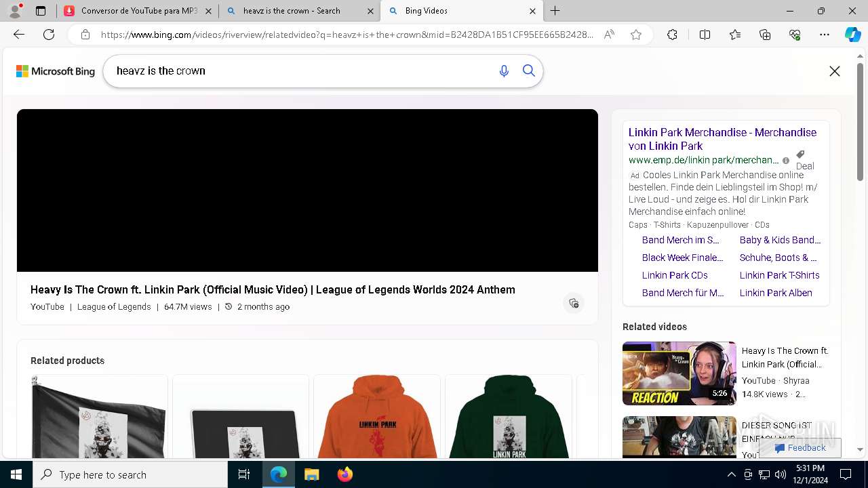Open the Favorites list icon
868x488 pixels.
(735, 35)
